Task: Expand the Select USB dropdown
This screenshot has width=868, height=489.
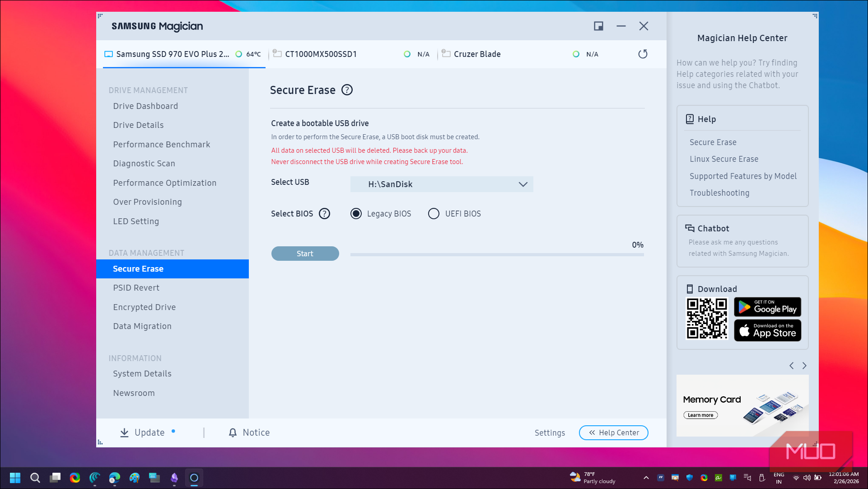Action: click(442, 184)
